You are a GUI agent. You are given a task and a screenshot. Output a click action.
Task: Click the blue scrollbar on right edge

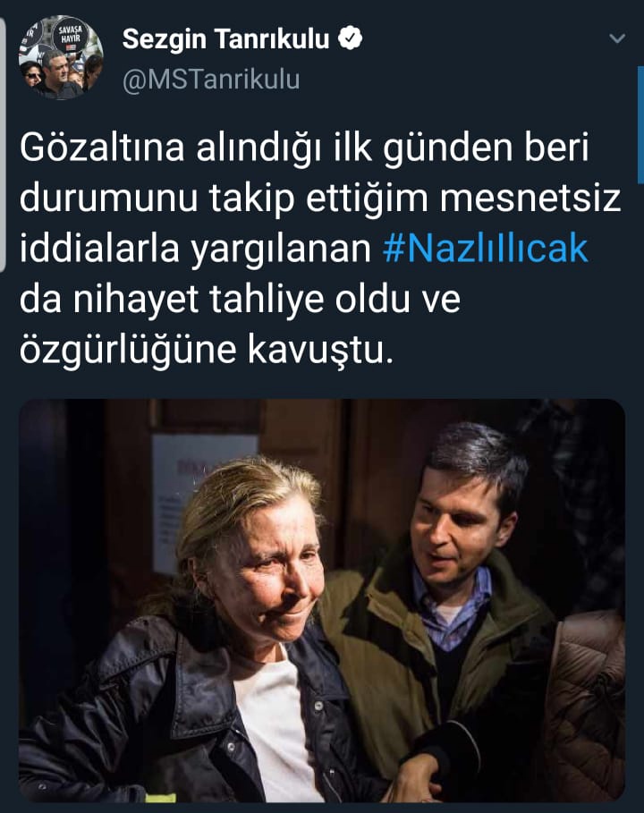pos(640,124)
